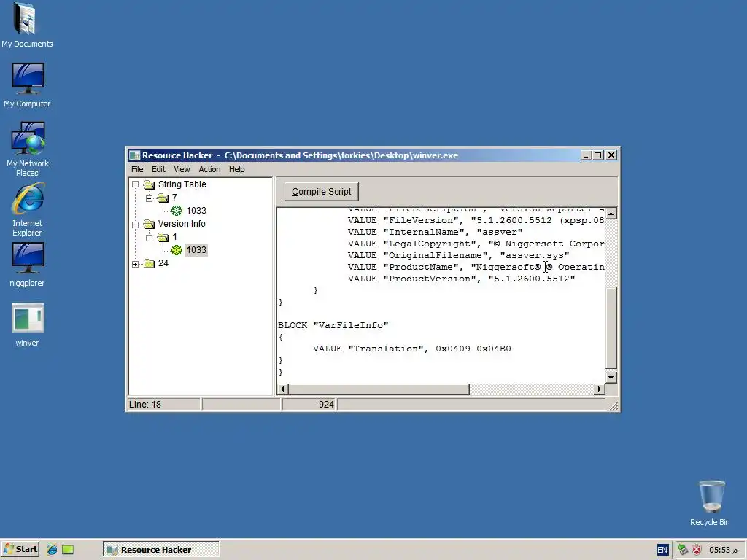Select Version Info label in tree
The width and height of the screenshot is (747, 560).
182,224
